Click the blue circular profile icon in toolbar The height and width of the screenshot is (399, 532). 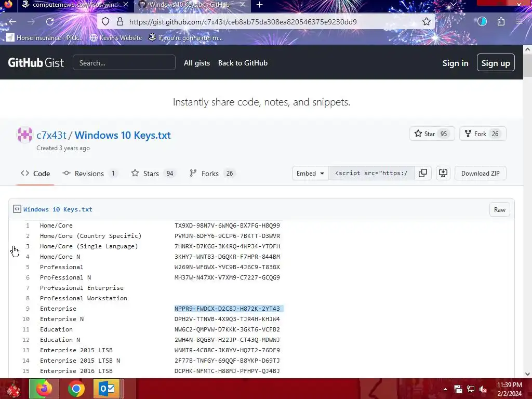482,22
